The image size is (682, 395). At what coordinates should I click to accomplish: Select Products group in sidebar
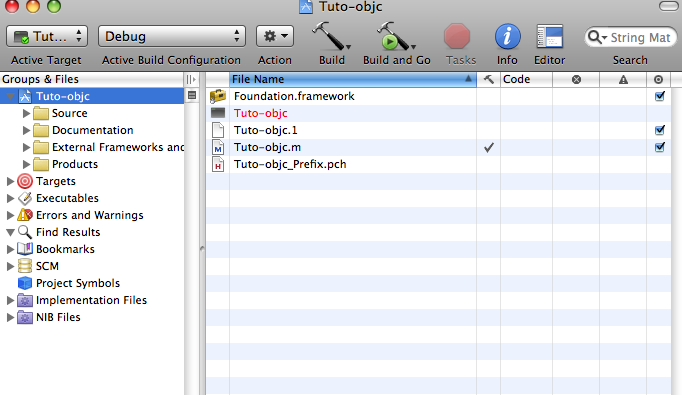coord(75,164)
